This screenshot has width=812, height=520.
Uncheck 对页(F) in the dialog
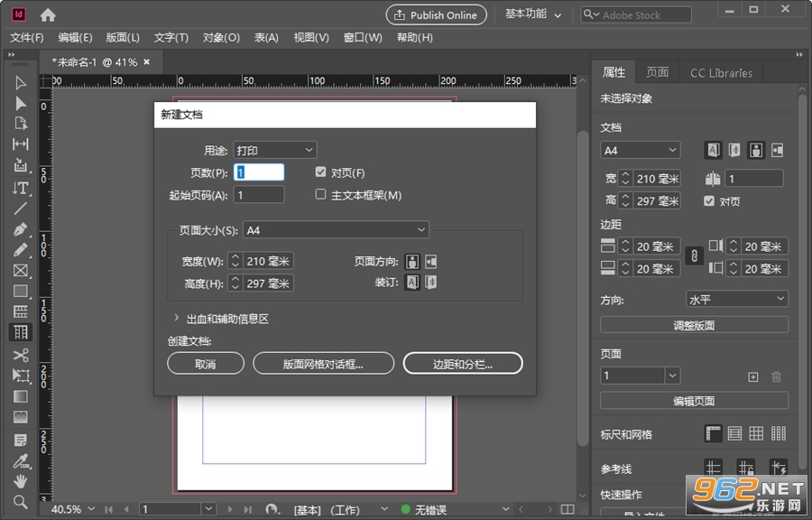coord(320,172)
